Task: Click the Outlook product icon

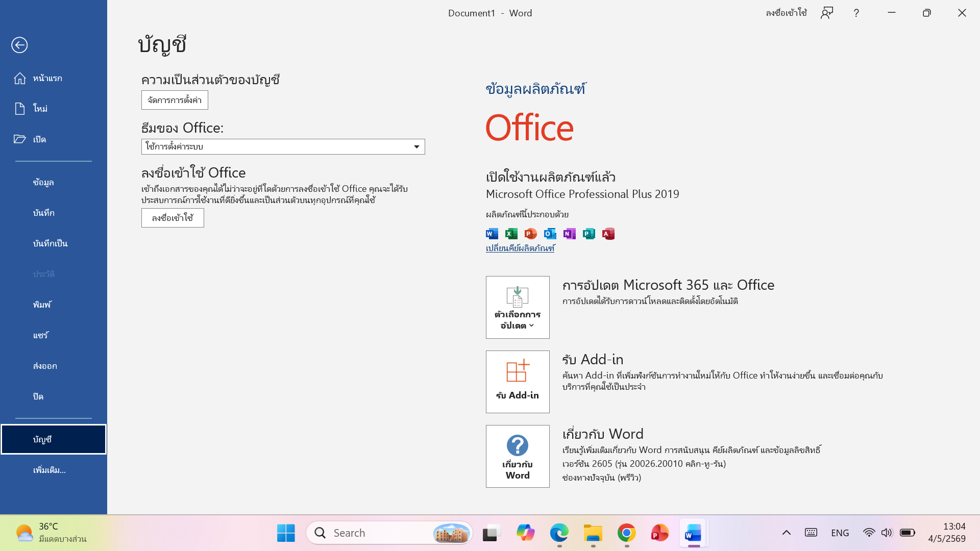Action: (550, 234)
